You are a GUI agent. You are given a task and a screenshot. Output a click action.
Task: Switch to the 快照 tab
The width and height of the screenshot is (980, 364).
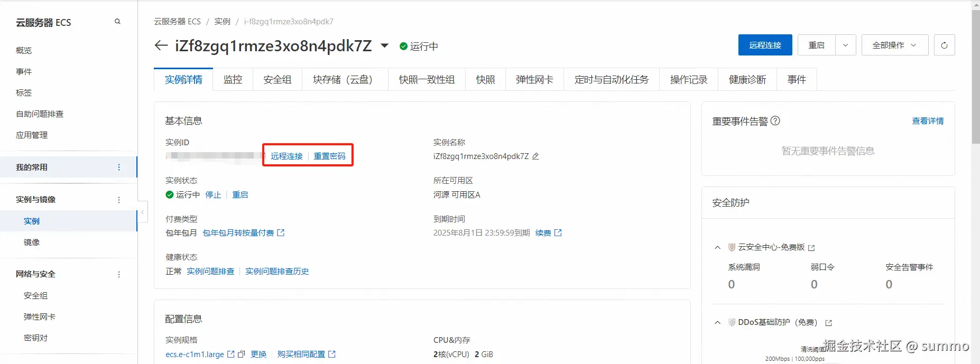point(485,79)
